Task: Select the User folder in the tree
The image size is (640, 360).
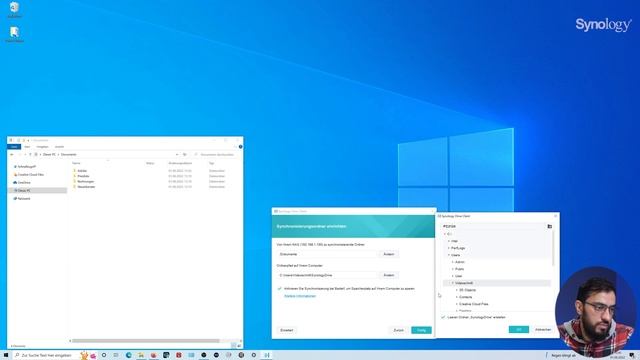Action: coord(459,276)
